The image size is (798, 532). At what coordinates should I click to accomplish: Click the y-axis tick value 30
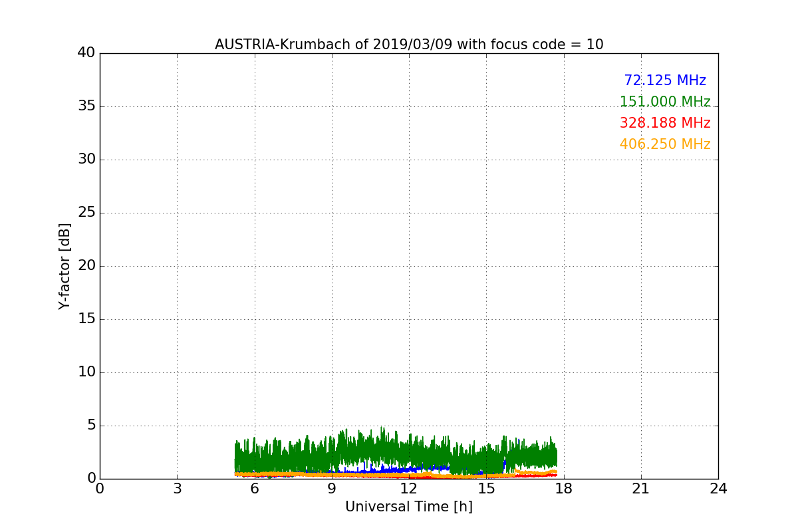86,160
